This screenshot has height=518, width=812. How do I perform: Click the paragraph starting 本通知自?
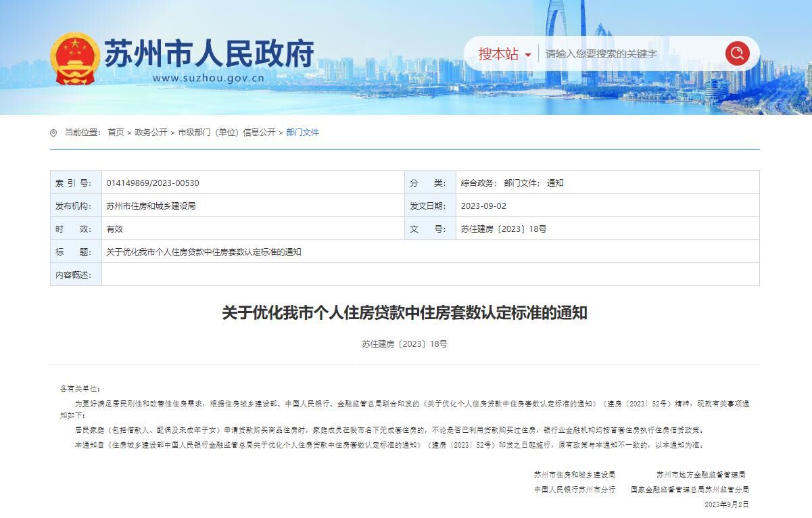point(390,445)
